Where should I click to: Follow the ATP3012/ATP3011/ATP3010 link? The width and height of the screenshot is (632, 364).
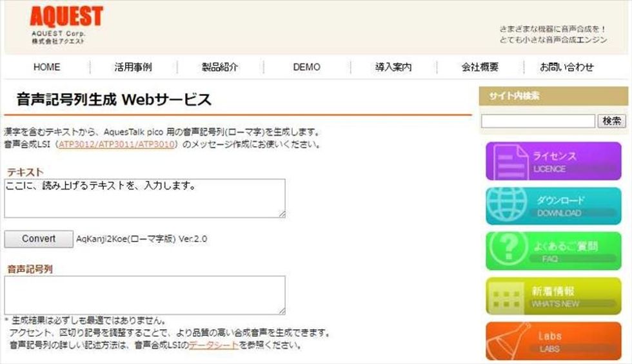pos(117,144)
